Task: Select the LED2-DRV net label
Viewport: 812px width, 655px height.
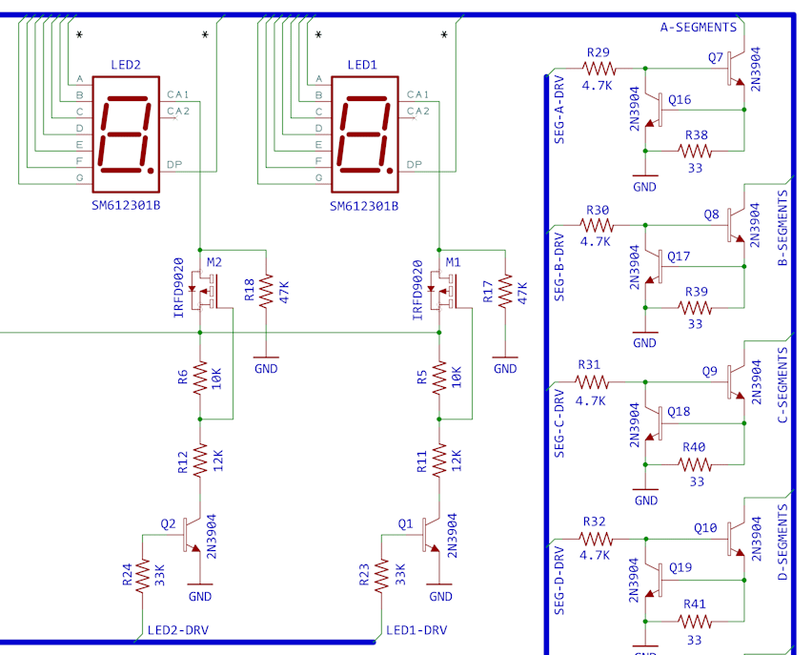Action: click(178, 630)
